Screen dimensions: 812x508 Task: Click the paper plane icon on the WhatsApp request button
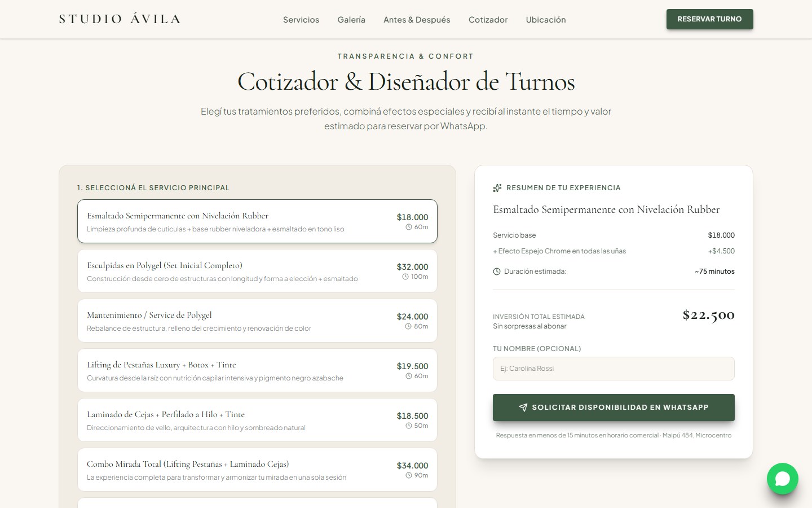point(523,408)
